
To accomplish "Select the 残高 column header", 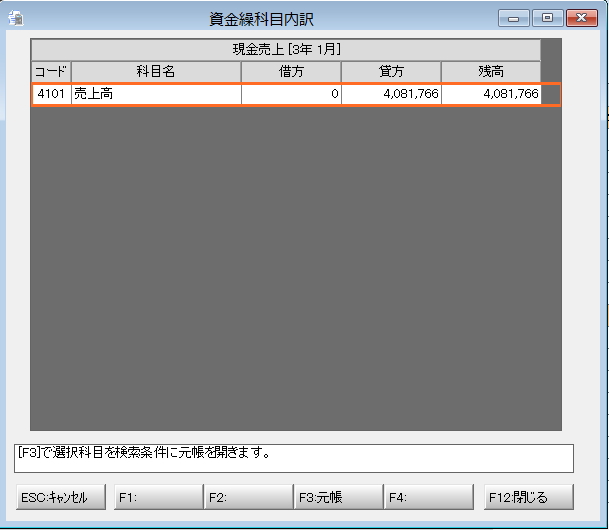I will (x=491, y=71).
